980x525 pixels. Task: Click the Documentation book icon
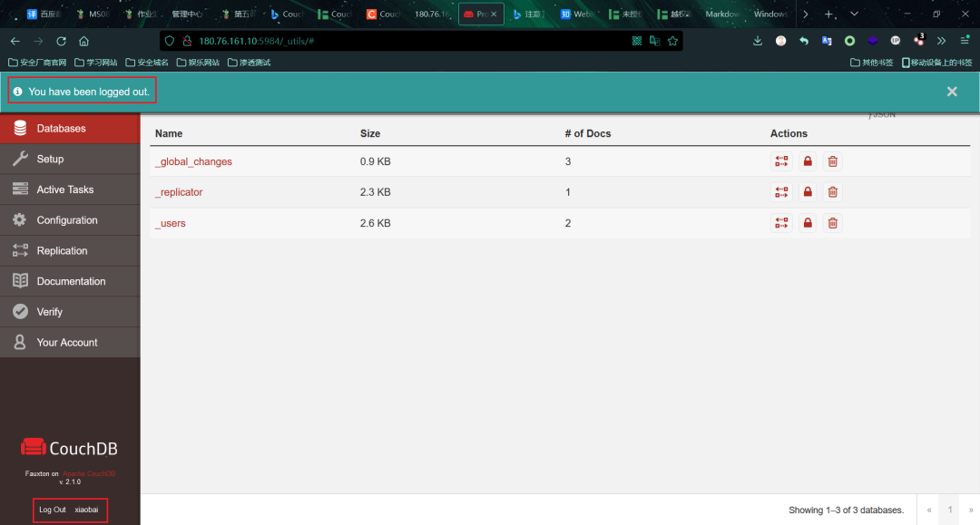coord(20,281)
